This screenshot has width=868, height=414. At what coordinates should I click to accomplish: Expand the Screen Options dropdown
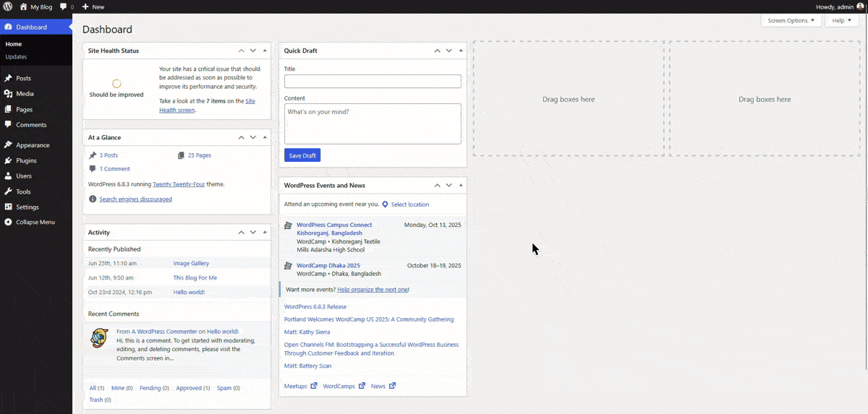tap(791, 21)
